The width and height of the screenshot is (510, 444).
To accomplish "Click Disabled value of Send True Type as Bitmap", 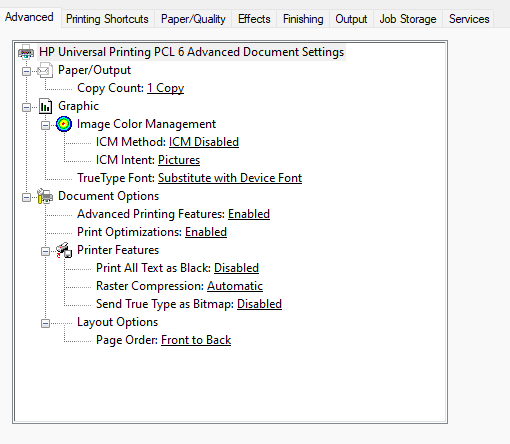I will 259,304.
